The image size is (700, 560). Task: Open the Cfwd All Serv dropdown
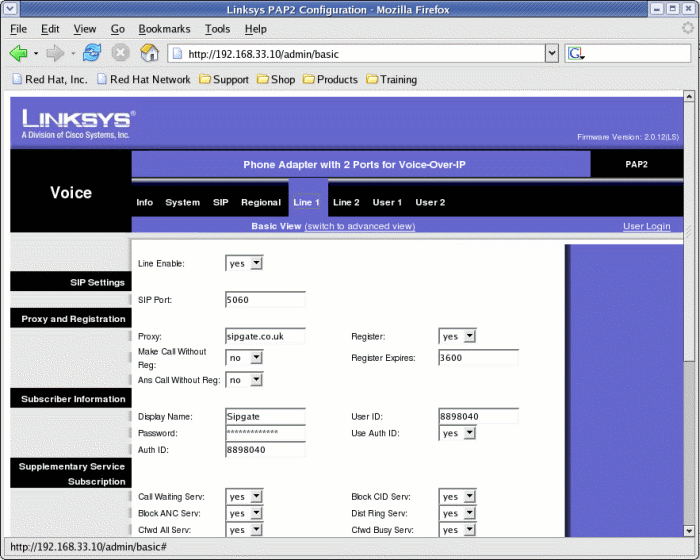click(x=244, y=530)
